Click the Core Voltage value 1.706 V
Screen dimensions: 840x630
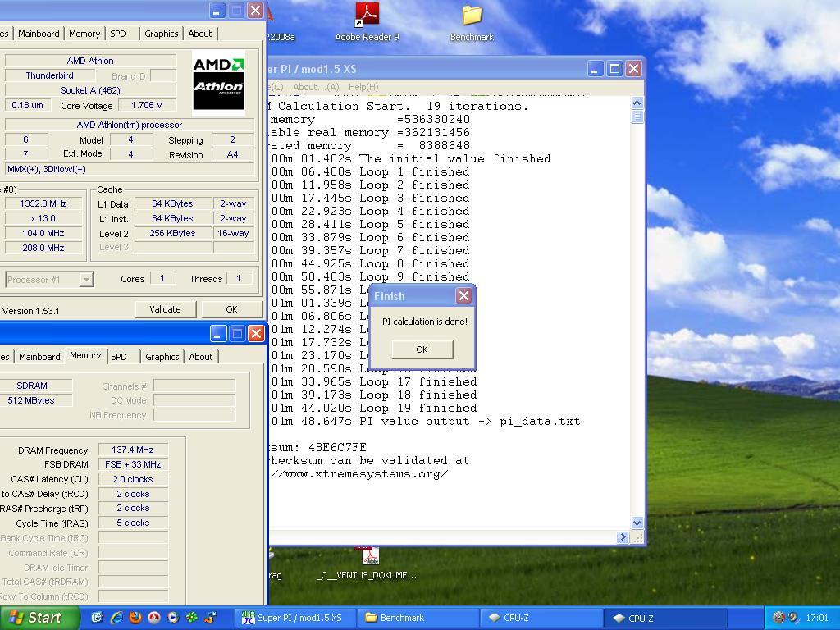click(x=146, y=105)
